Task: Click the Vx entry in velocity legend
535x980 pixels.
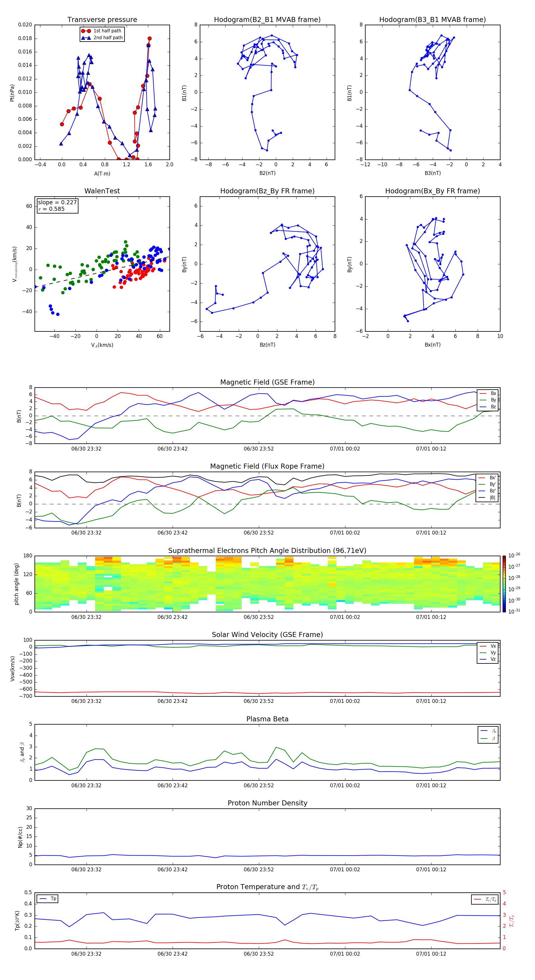Action: pos(488,647)
